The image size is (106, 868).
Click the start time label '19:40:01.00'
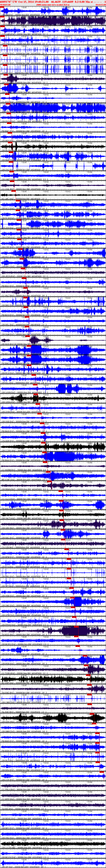[x=5, y=5]
